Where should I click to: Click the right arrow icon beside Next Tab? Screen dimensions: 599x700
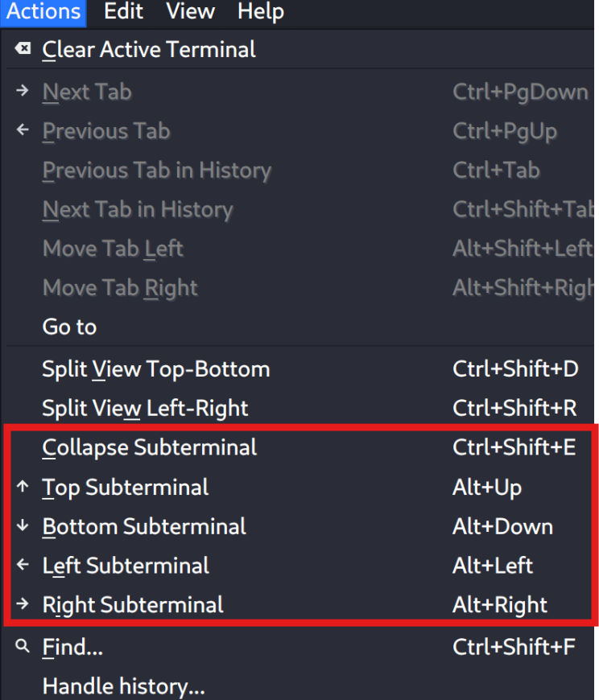[23, 92]
